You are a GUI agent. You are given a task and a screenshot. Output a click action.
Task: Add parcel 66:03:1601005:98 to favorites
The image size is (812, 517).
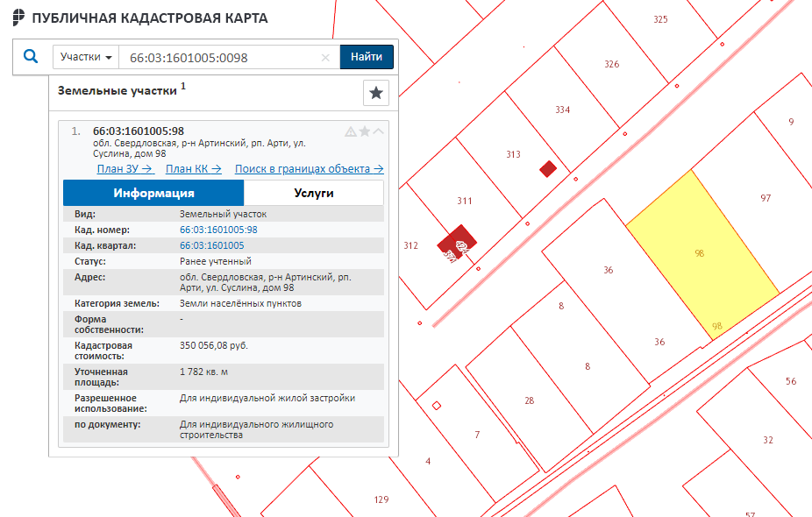tap(365, 131)
